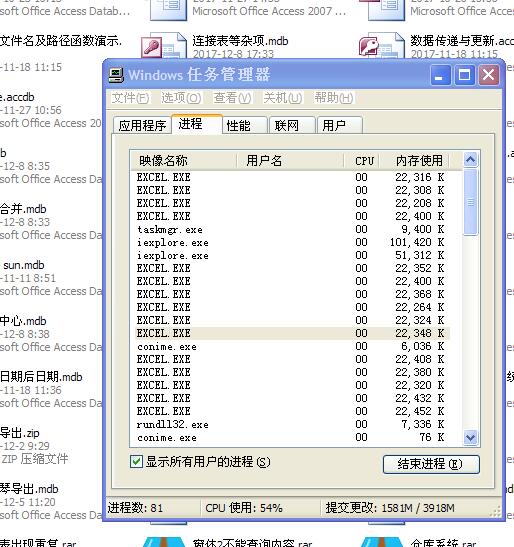The width and height of the screenshot is (514, 547).
Task: Switch to the 性能 tab
Action: (x=244, y=126)
